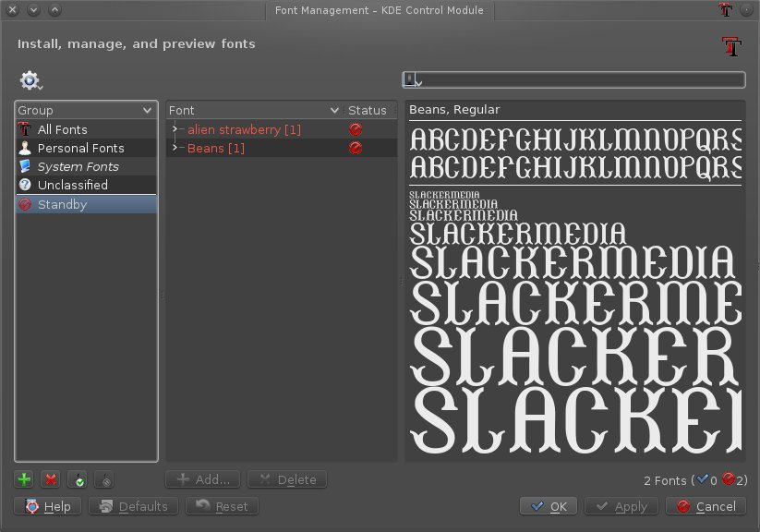
Task: Click the disable fonts in group icon
Action: 104,479
